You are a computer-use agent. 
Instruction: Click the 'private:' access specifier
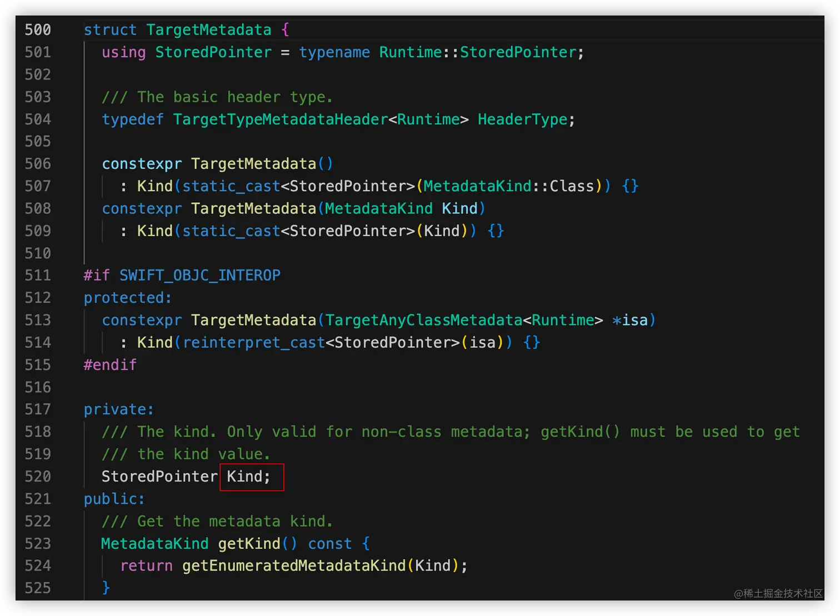[x=118, y=409]
